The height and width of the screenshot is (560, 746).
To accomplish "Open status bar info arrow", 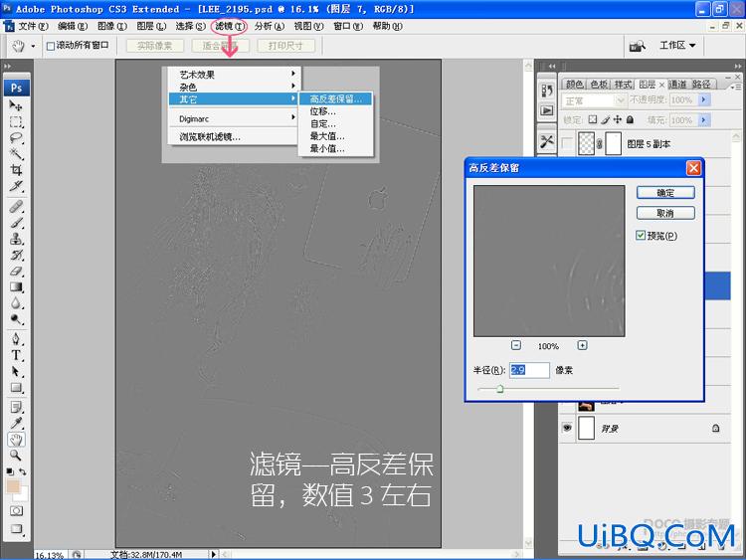I will pyautogui.click(x=214, y=554).
